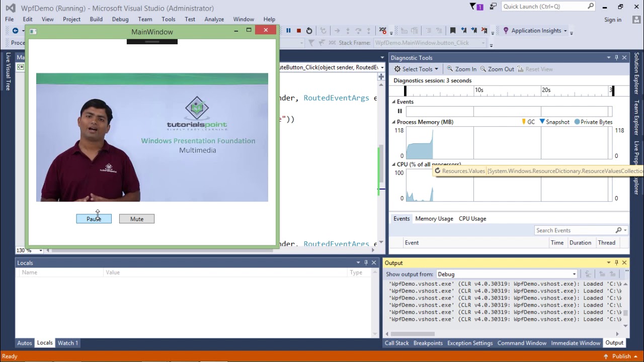The width and height of the screenshot is (644, 362).
Task: Toggle the bookmark icon in toolbar
Action: pos(453,31)
